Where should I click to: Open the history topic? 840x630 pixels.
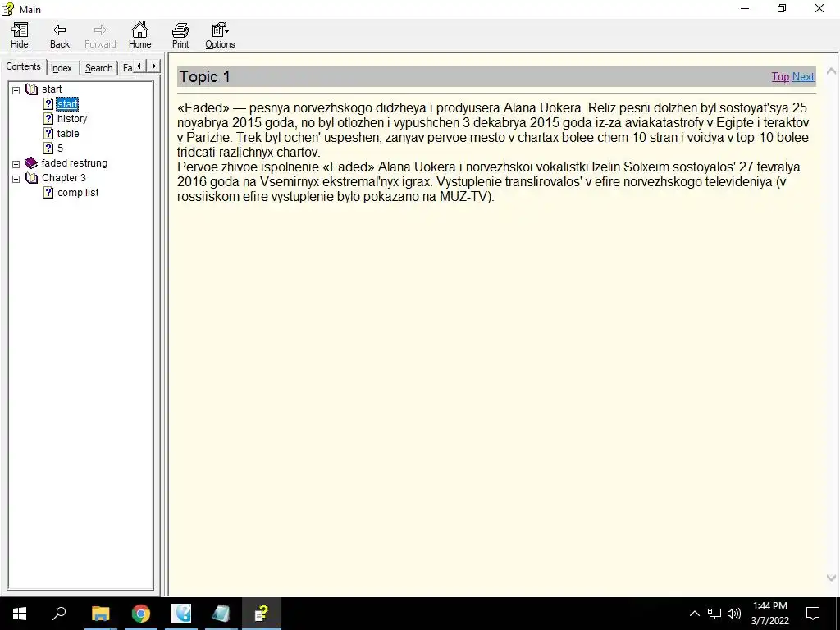click(x=72, y=119)
